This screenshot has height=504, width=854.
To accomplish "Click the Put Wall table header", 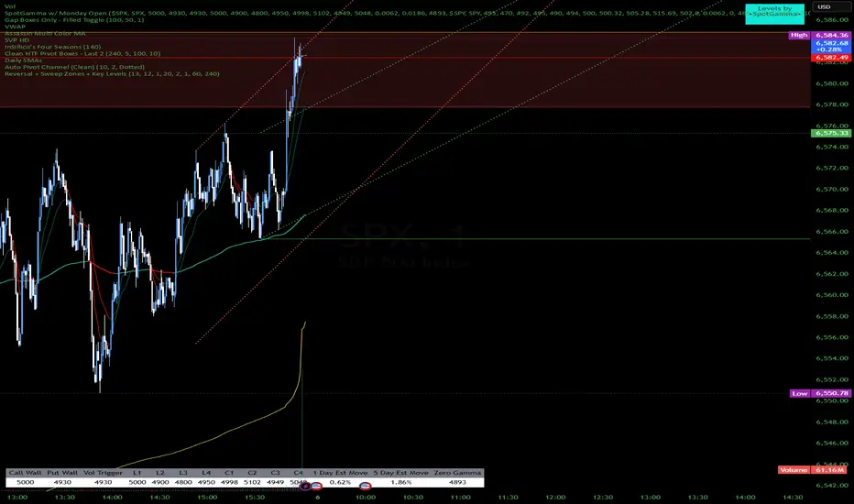I will [x=62, y=473].
